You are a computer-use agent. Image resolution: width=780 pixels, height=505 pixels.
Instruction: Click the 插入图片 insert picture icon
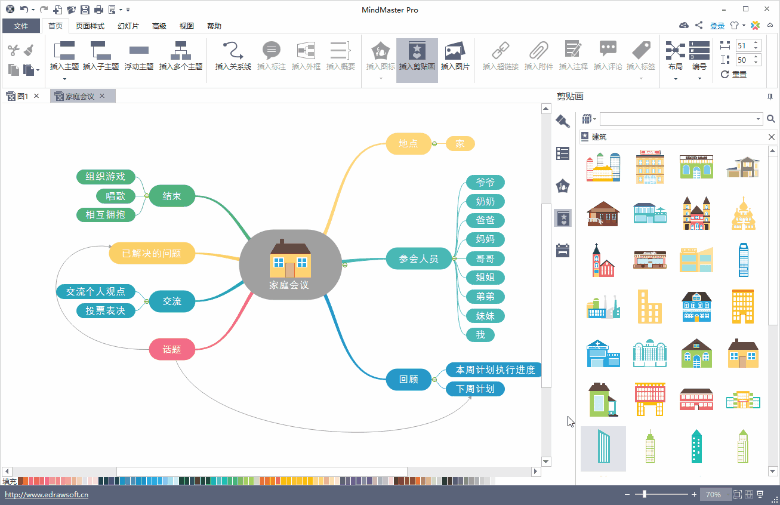453,51
